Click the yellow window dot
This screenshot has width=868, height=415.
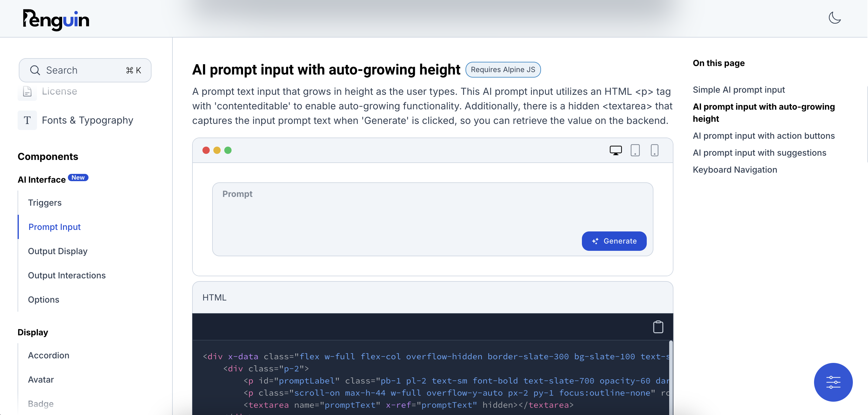(x=217, y=150)
